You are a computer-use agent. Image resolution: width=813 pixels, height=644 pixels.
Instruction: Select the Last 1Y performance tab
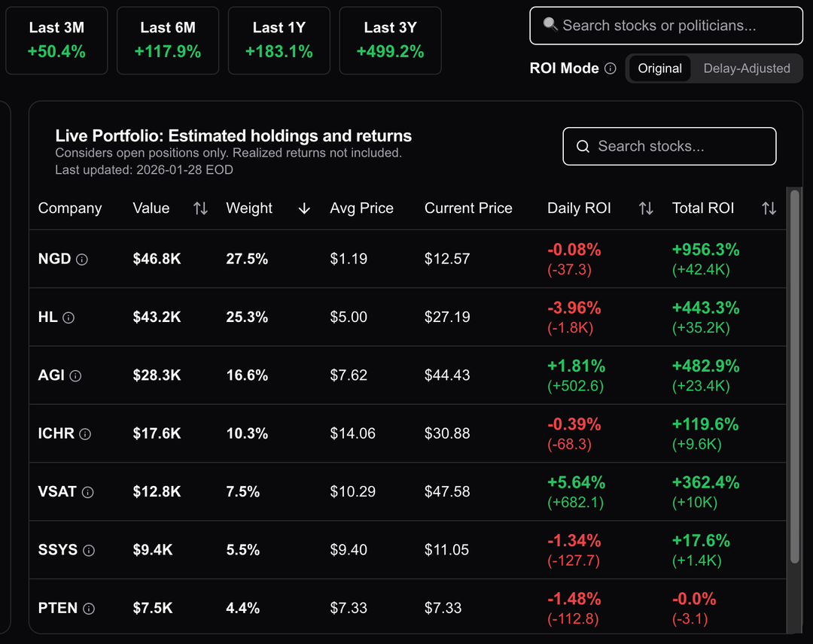[x=279, y=41]
